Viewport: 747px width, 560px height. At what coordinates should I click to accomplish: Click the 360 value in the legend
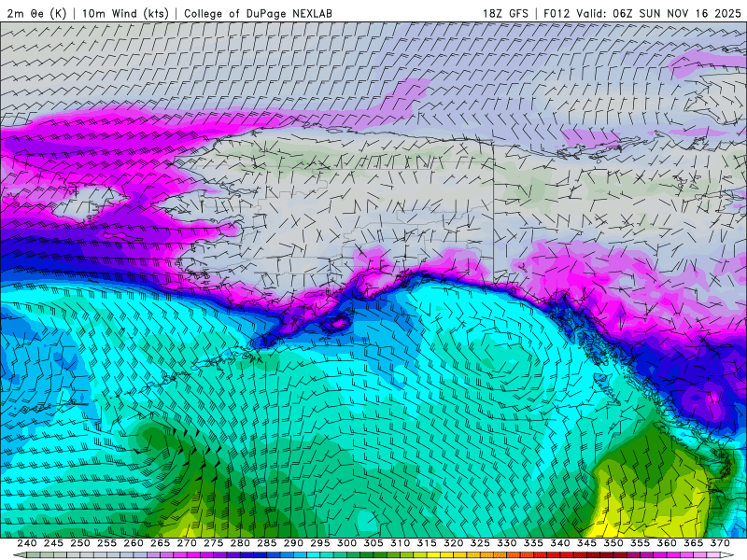click(x=667, y=543)
